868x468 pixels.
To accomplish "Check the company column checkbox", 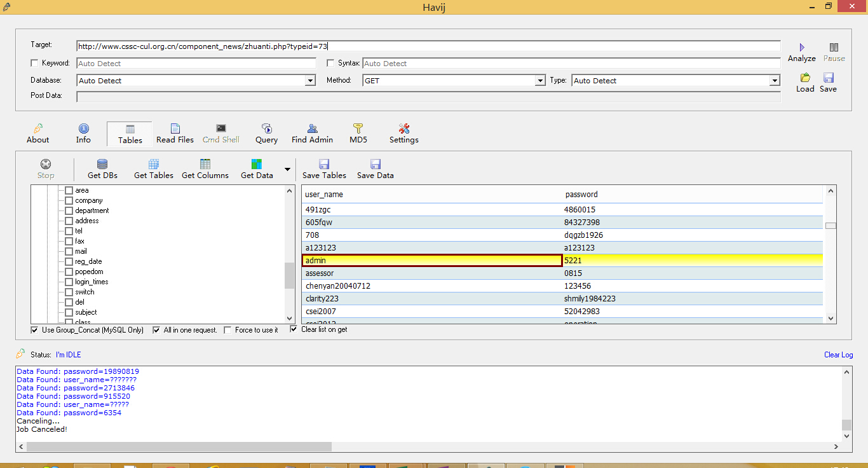I will (x=69, y=200).
